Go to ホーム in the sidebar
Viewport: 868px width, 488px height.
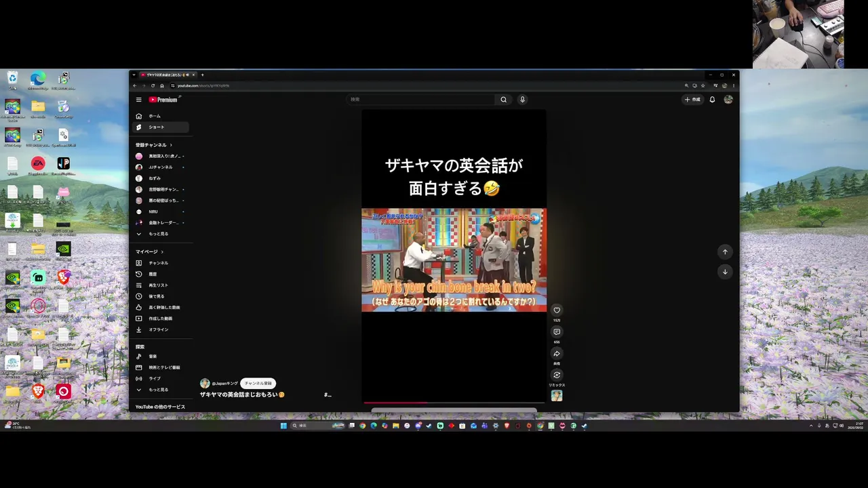point(161,116)
